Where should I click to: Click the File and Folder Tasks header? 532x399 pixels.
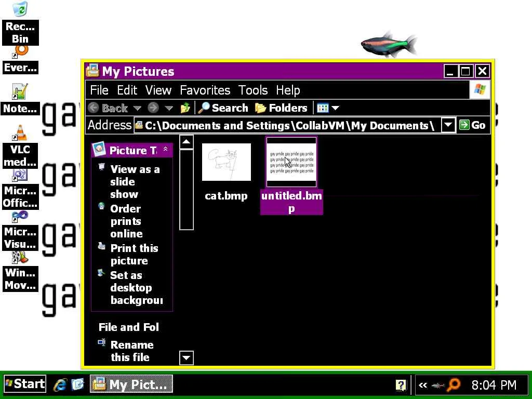[129, 327]
